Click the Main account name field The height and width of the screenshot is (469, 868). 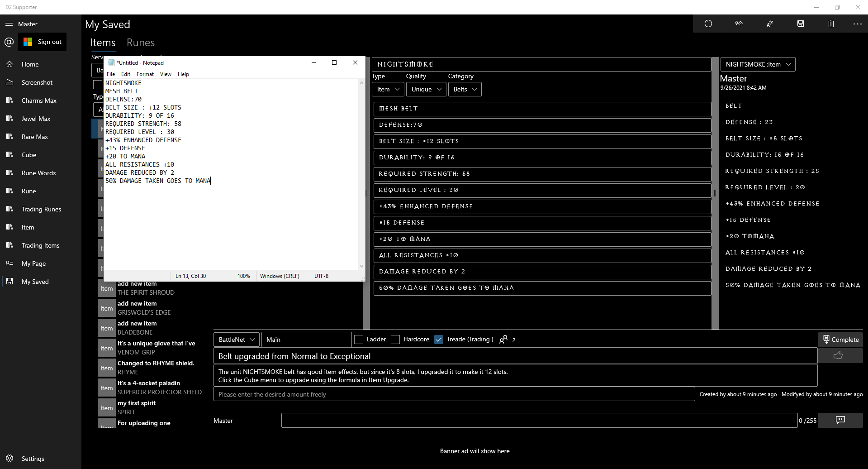click(306, 340)
